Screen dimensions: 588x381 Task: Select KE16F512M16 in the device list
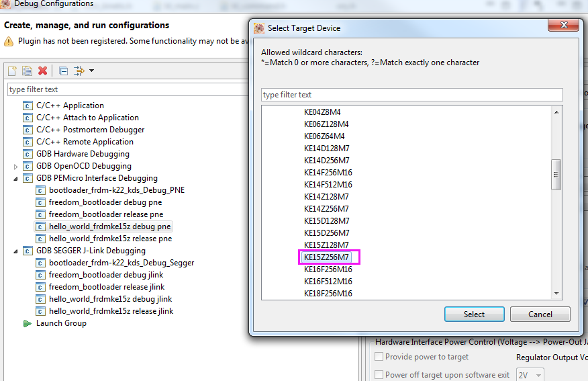tap(328, 281)
